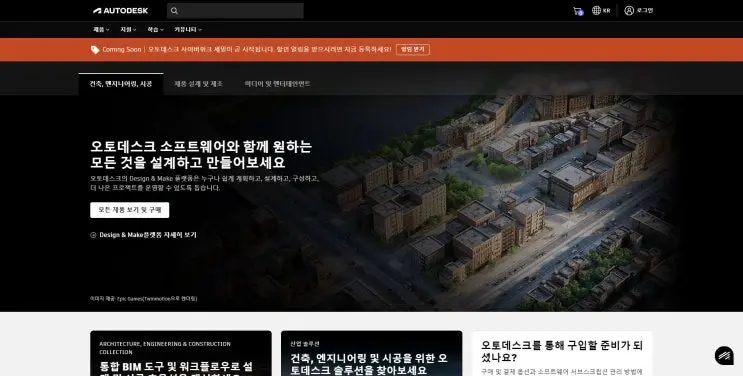Click the 알림 받기 banner button
Screen dimensions: 743x376
(413, 49)
